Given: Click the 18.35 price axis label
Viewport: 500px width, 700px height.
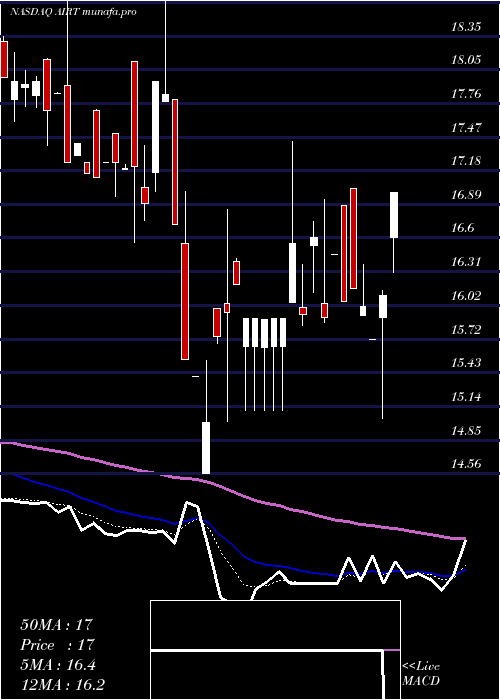Looking at the screenshot, I should point(466,27).
